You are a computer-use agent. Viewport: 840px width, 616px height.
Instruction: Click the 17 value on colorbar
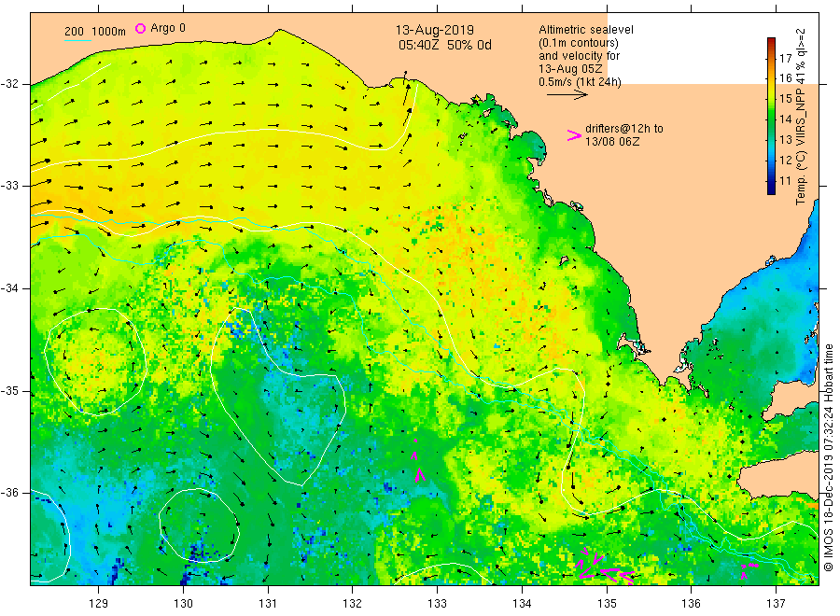pos(785,59)
